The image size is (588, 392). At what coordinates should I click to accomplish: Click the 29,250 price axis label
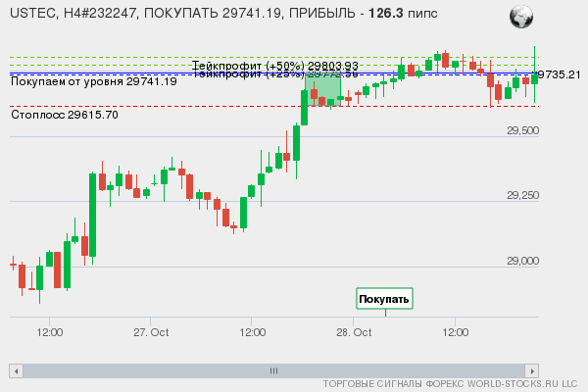(522, 195)
